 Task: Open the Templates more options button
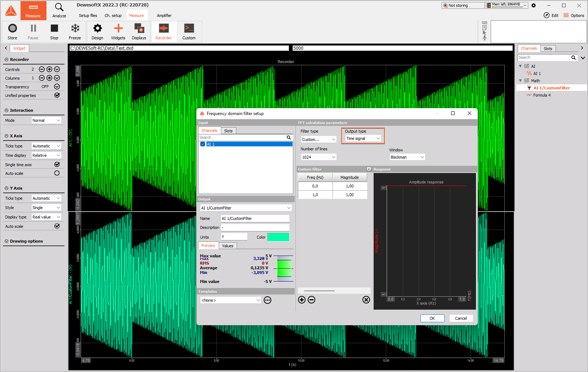pos(267,300)
